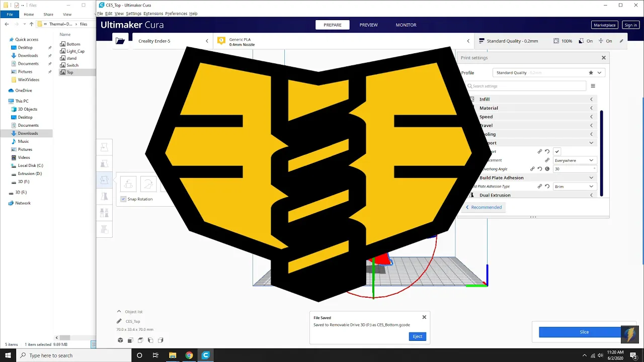Open the Edit menu in Cura
This screenshot has height=362, width=644.
(x=109, y=14)
